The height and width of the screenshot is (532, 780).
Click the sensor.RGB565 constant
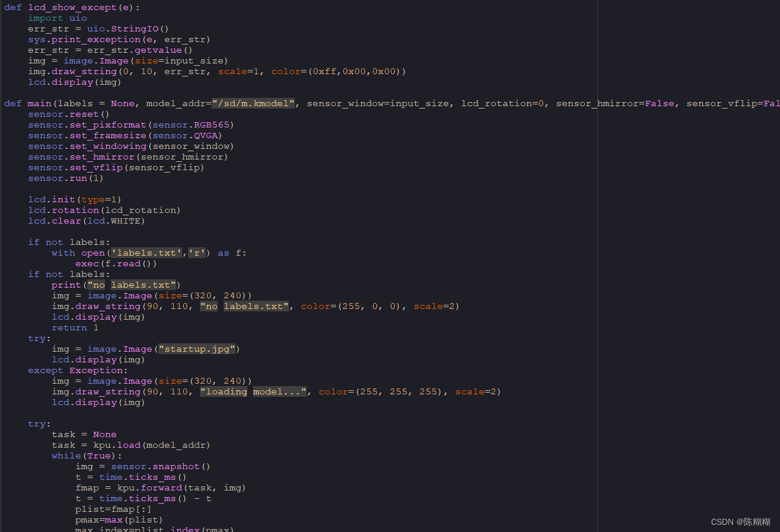point(192,125)
